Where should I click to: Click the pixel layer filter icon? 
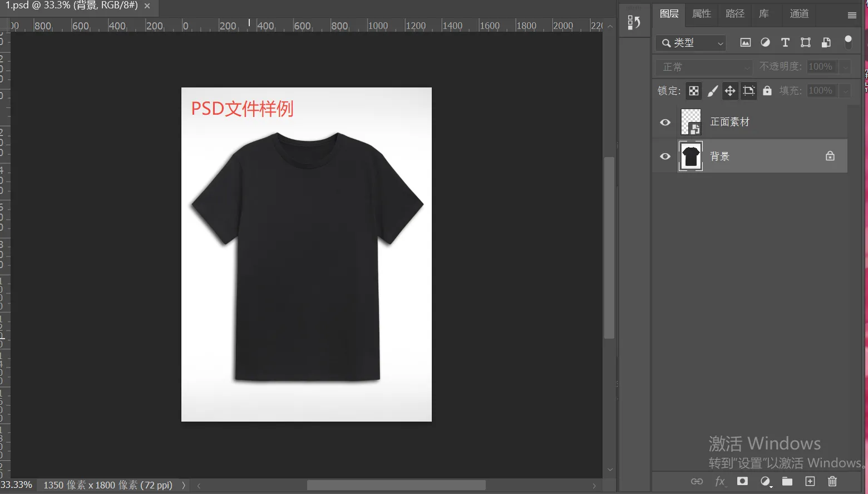pyautogui.click(x=745, y=42)
